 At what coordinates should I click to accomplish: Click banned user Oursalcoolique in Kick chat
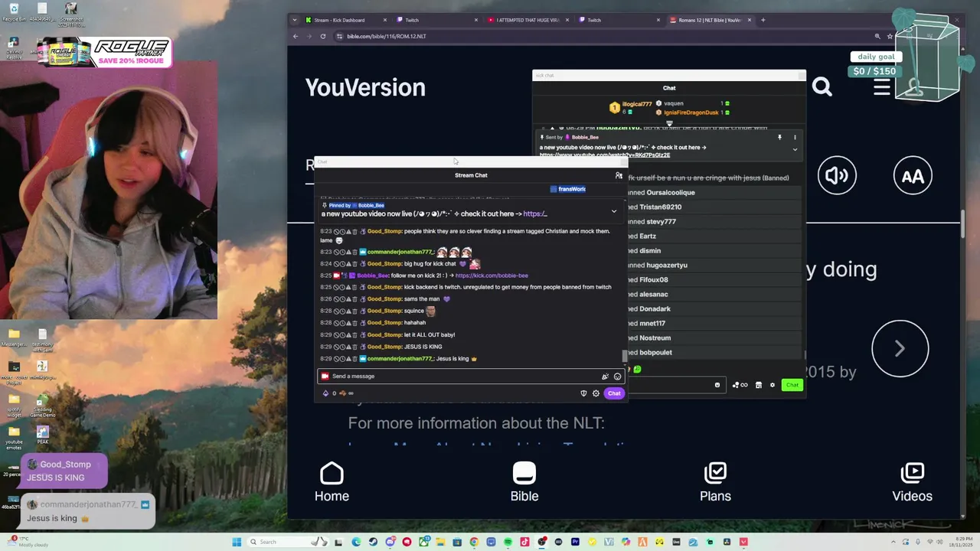671,193
